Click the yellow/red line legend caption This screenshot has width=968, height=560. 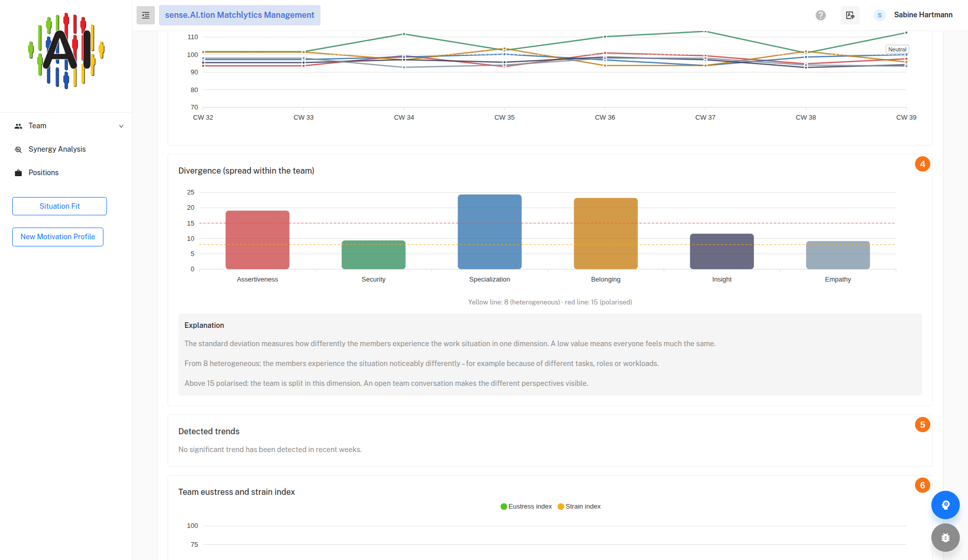pos(550,302)
